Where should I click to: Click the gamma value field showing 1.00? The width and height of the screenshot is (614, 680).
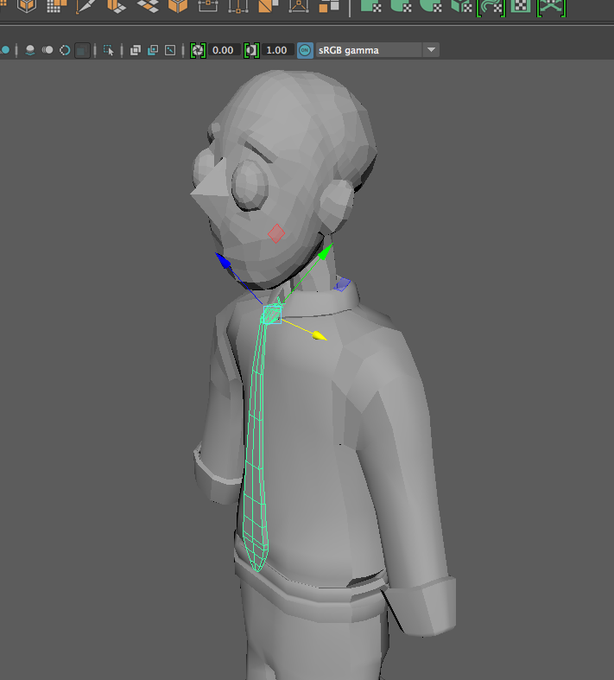point(278,50)
